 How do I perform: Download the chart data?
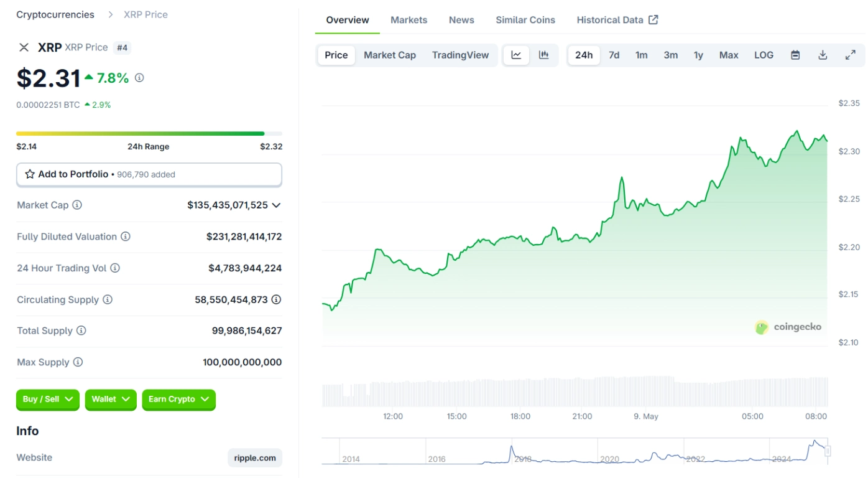[823, 55]
